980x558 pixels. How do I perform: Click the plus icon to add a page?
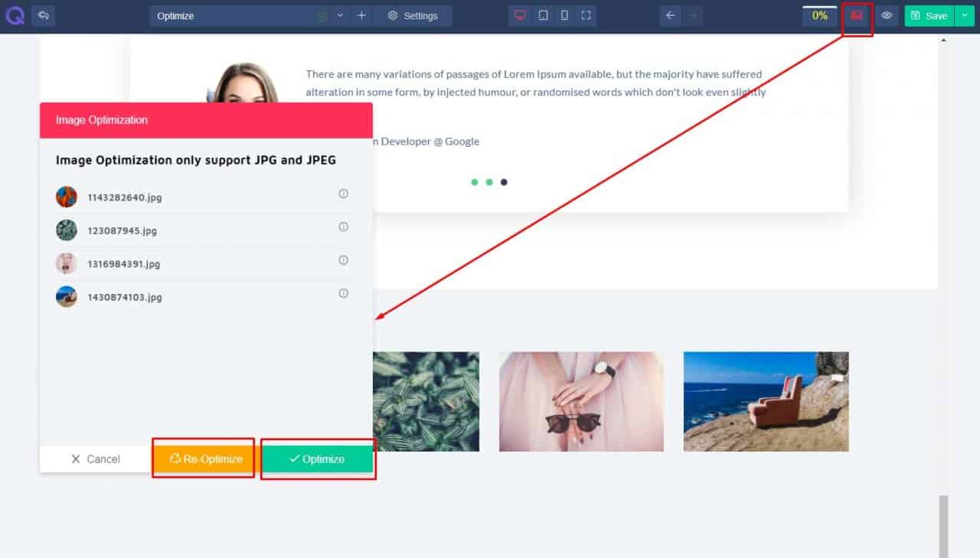click(361, 15)
